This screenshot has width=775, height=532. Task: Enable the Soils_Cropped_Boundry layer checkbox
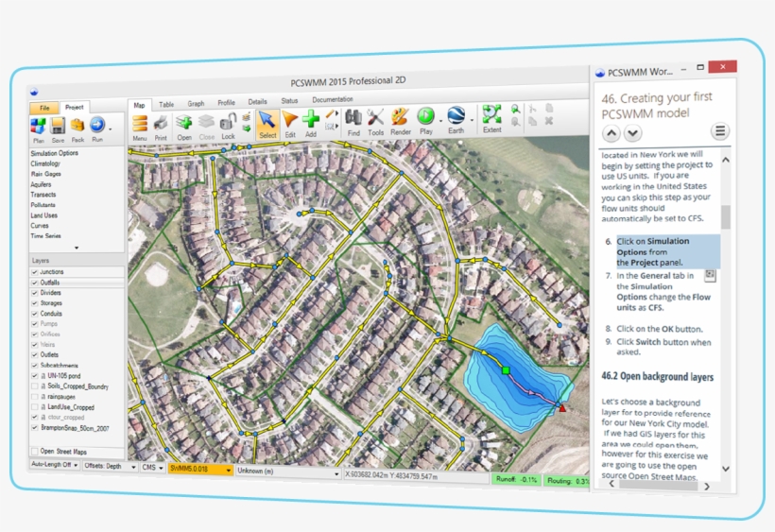coord(35,386)
